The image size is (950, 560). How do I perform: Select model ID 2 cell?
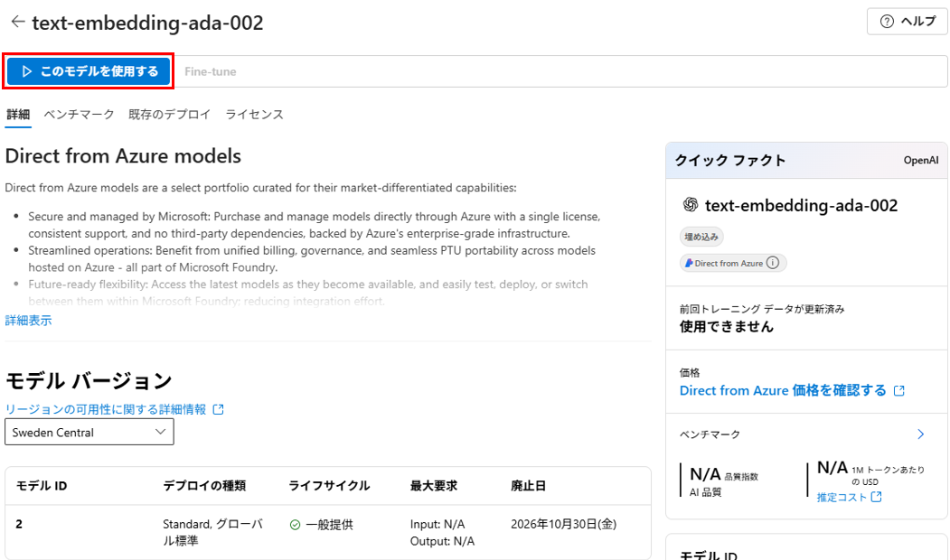[19, 524]
